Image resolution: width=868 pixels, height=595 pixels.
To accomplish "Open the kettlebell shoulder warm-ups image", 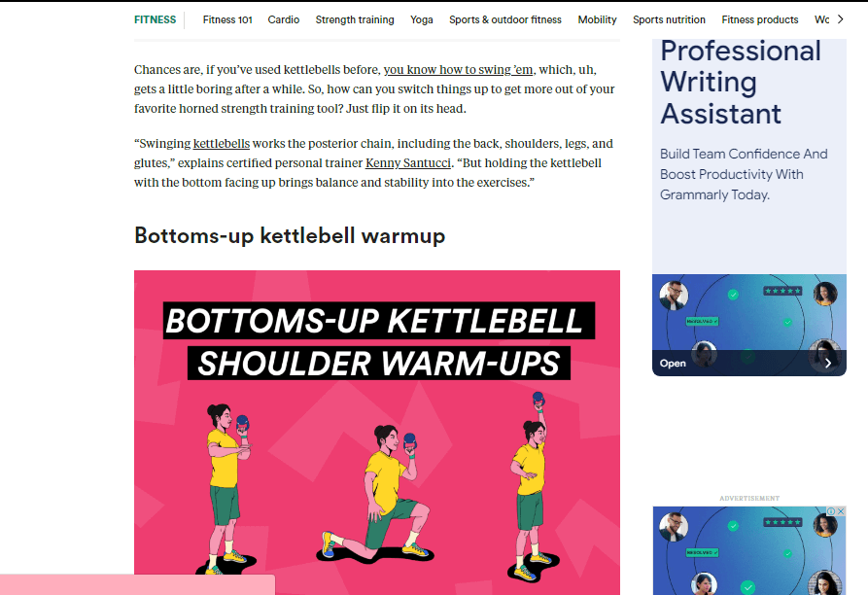I will [377, 433].
